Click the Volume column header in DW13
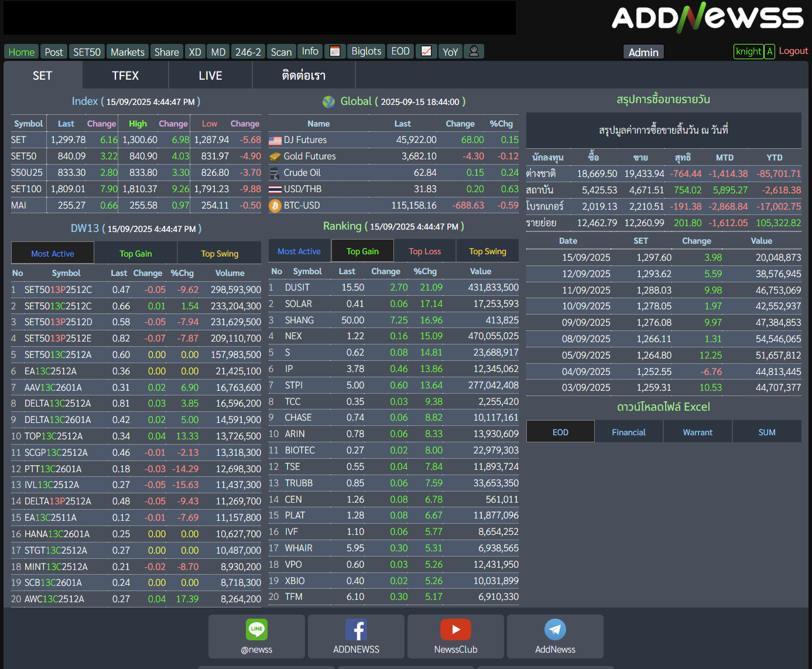812x669 pixels. (230, 273)
